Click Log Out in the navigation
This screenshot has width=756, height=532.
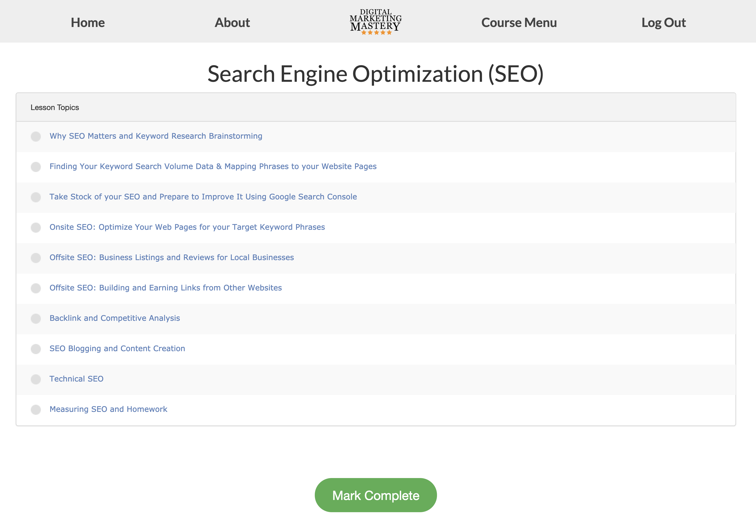coord(664,23)
